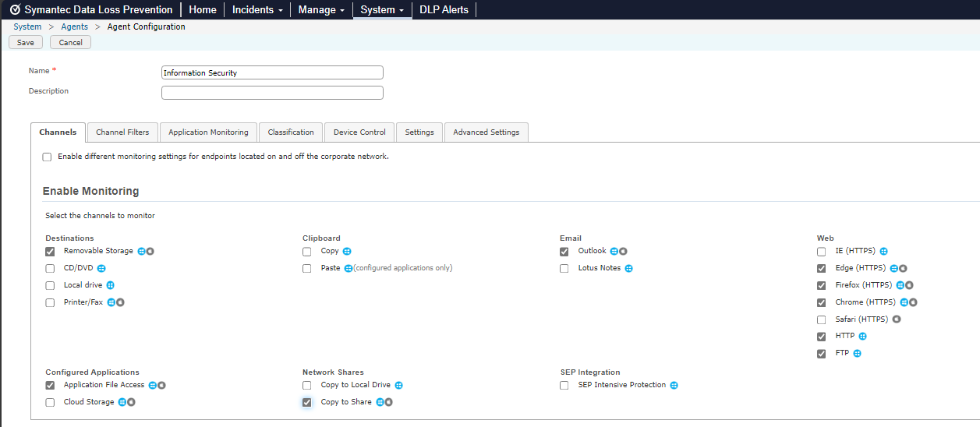Click Windows icon beside Lotus Notes
The height and width of the screenshot is (427, 980).
click(x=629, y=269)
